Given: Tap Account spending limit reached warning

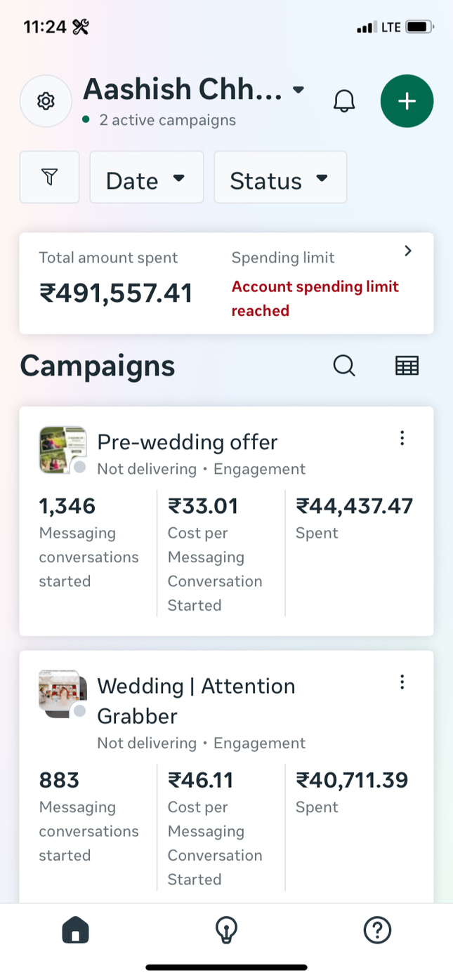Looking at the screenshot, I should coord(315,298).
